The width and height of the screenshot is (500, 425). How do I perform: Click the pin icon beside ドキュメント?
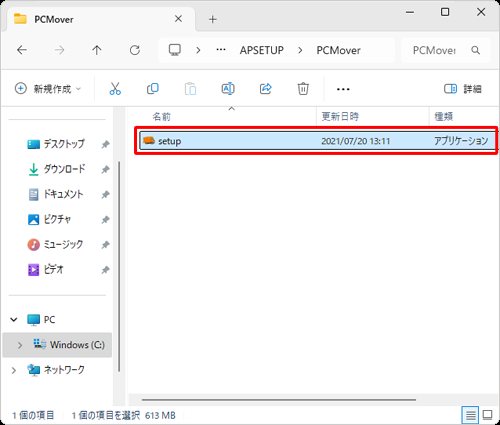(x=105, y=194)
